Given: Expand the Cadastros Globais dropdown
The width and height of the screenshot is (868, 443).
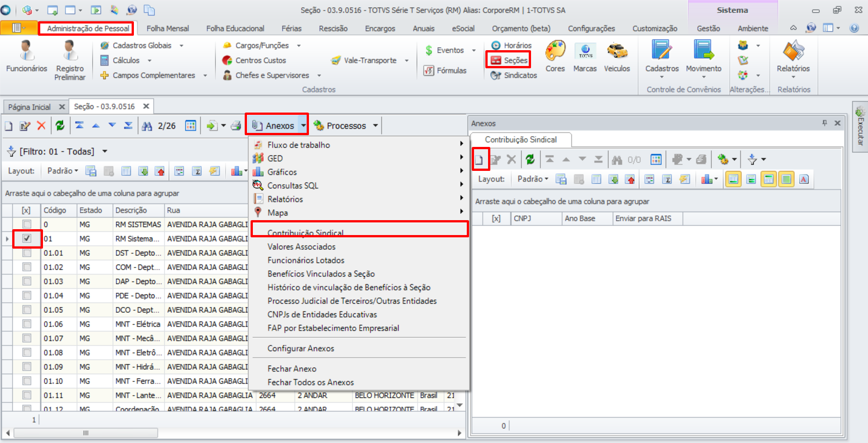Looking at the screenshot, I should click(181, 46).
